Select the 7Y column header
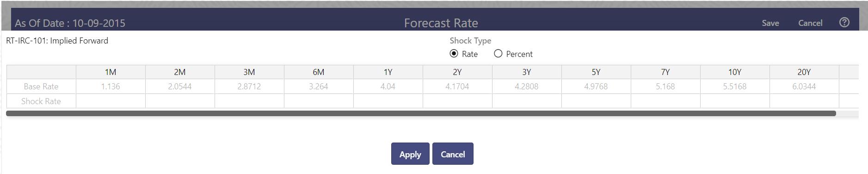Screen dimensions: 868x174 click(x=665, y=72)
